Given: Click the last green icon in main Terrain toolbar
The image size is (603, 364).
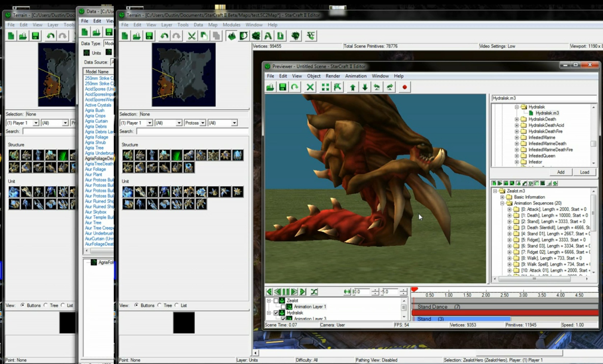Looking at the screenshot, I should pyautogui.click(x=311, y=36).
